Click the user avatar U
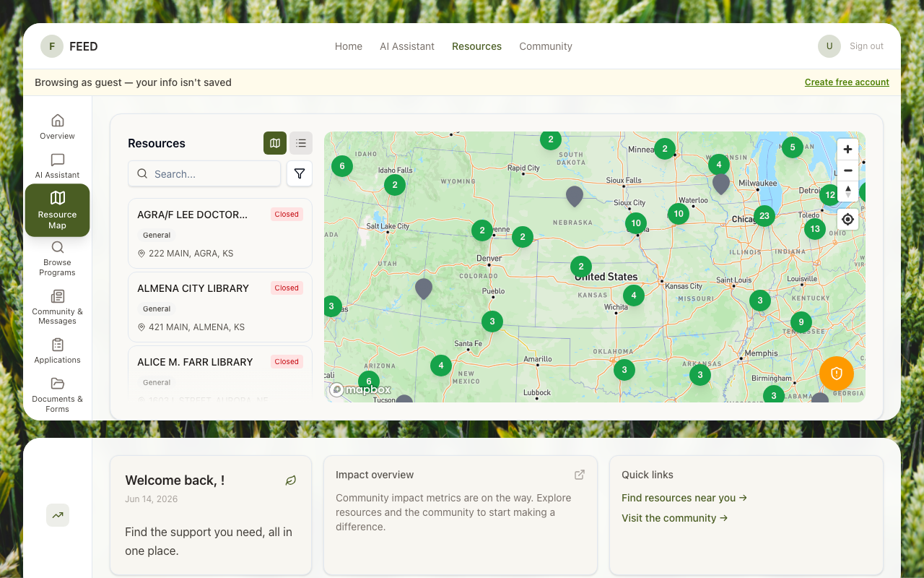This screenshot has height=578, width=924. click(x=829, y=46)
